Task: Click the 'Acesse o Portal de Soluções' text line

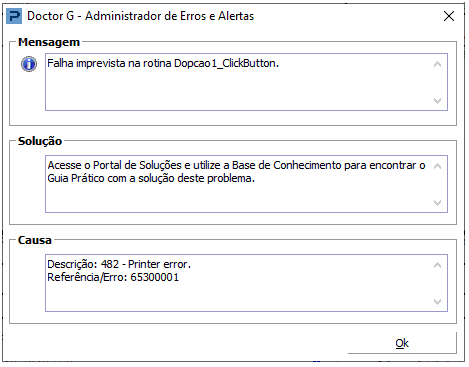Action: [236, 165]
